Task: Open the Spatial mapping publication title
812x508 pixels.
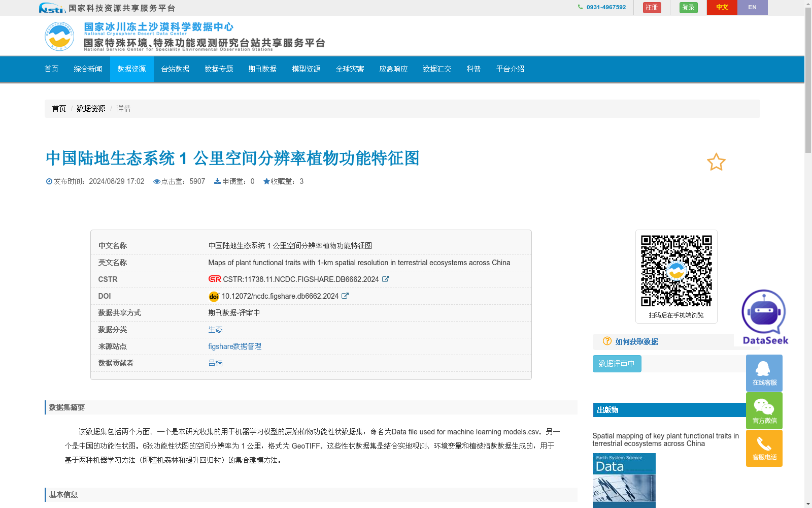Action: coord(666,440)
